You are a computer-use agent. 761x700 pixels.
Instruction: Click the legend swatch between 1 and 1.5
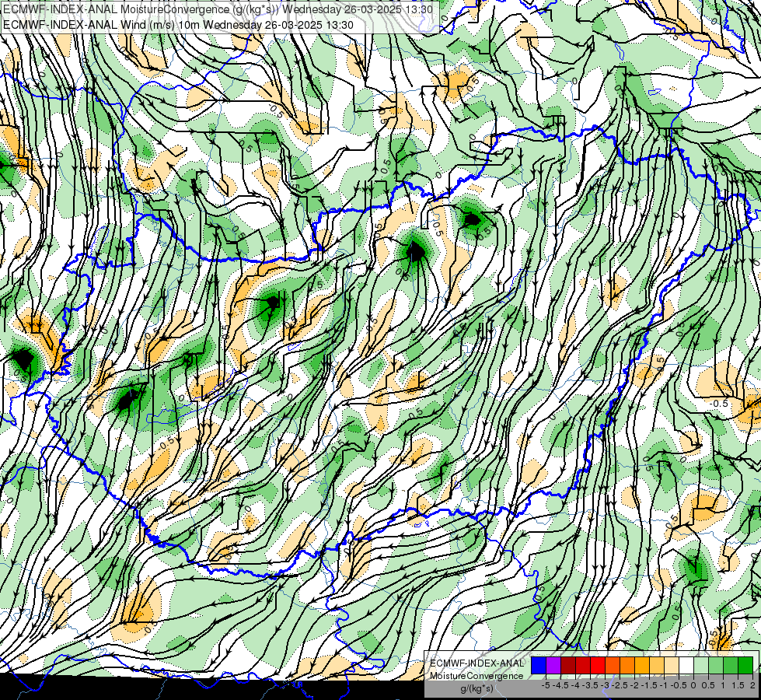tap(731, 666)
